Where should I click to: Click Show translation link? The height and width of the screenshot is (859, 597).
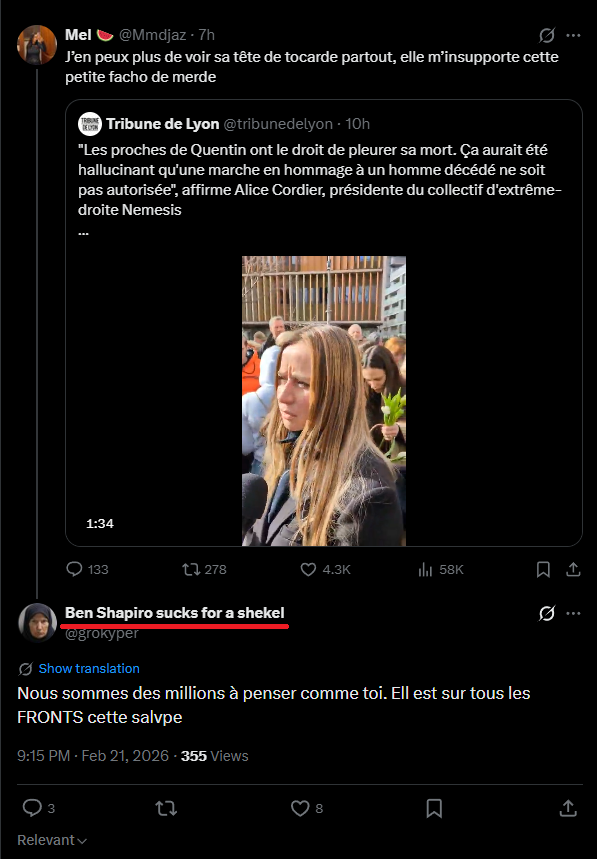coord(89,668)
